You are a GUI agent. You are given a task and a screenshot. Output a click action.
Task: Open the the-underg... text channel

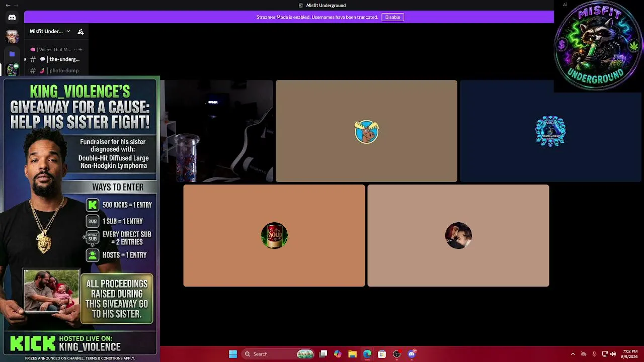[55, 59]
